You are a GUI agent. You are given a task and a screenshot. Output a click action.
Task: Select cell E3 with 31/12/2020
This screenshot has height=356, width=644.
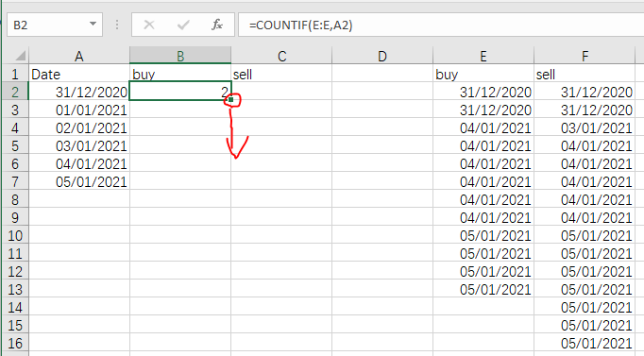pos(483,110)
